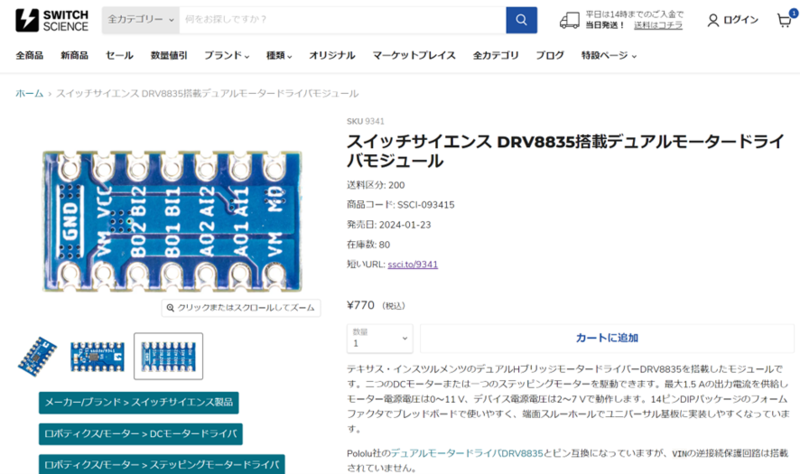Click the delivery truck icon
Screen dimensions: 800x474
(x=569, y=20)
